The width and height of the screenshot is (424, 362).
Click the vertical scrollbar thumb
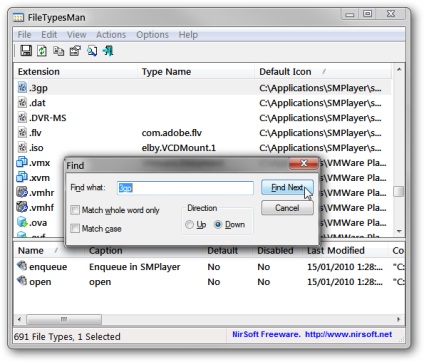399,191
